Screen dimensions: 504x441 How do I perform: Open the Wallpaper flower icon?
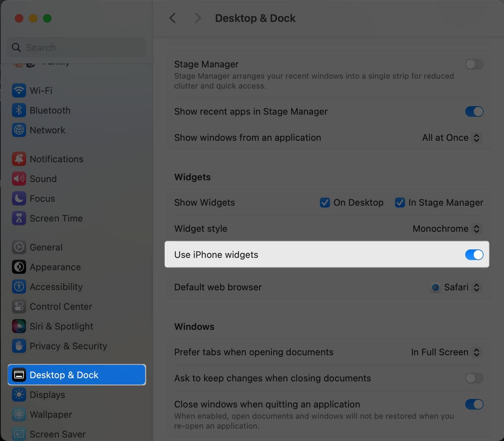pos(19,415)
